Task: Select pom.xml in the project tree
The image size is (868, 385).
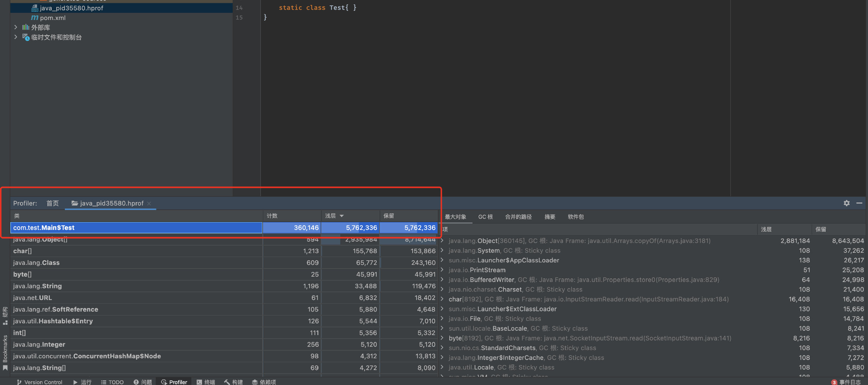Action: [52, 18]
